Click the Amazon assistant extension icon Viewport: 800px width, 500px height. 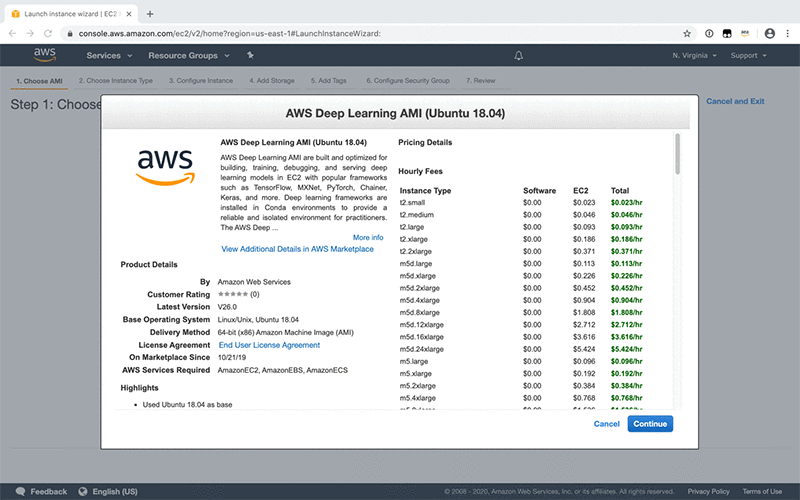pyautogui.click(x=745, y=34)
